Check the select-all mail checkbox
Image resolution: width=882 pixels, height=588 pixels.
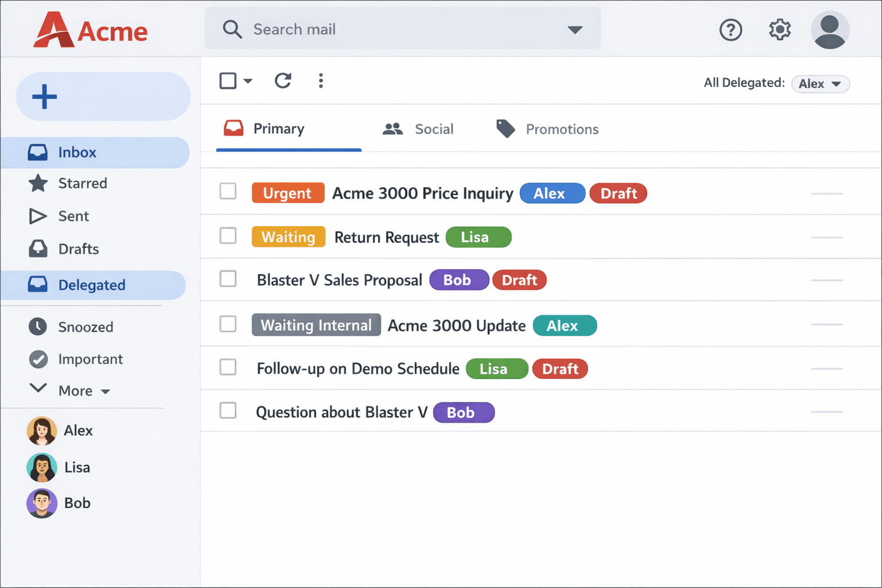coord(227,81)
